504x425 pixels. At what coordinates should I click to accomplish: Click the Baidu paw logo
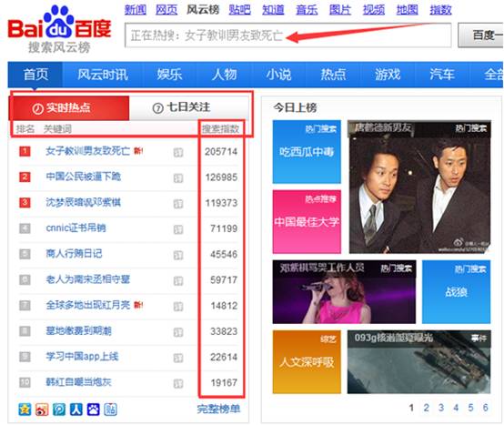tap(60, 28)
